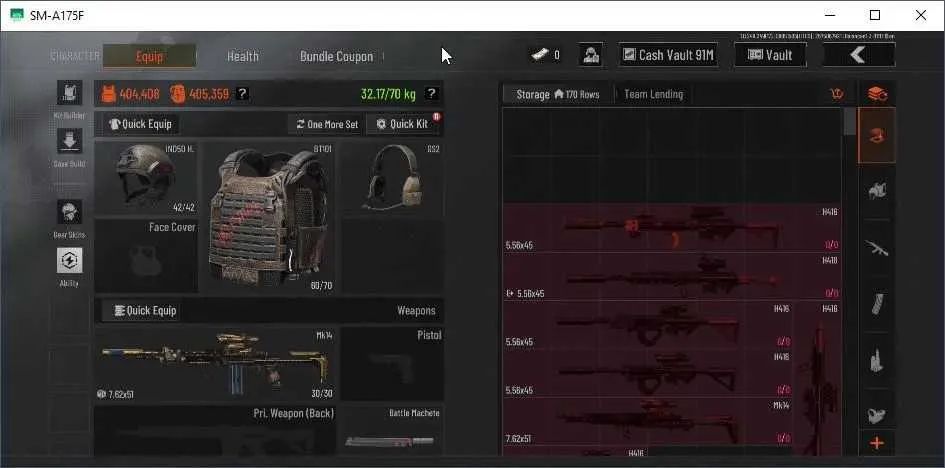Open the Team Lending tab
The image size is (945, 468).
653,95
